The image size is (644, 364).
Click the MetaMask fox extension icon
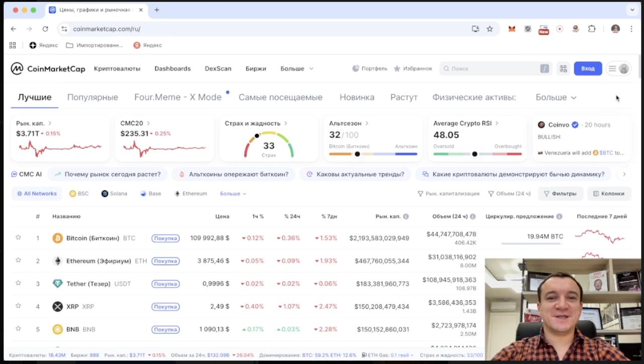tap(512, 29)
